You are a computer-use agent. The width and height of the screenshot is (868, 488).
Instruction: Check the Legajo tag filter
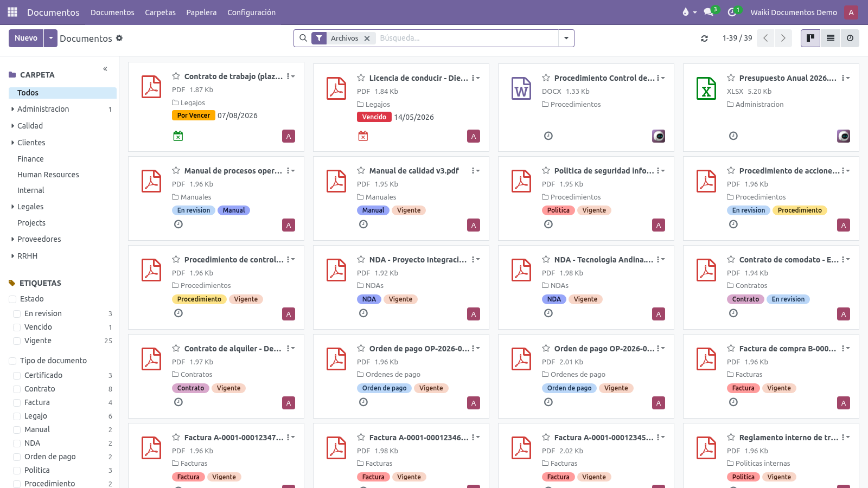click(x=17, y=416)
